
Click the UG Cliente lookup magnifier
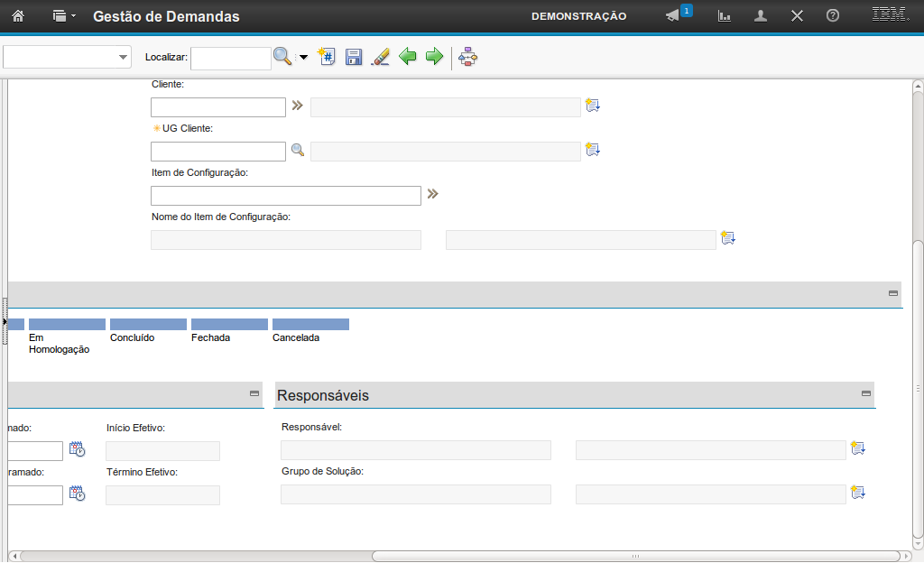pyautogui.click(x=297, y=150)
